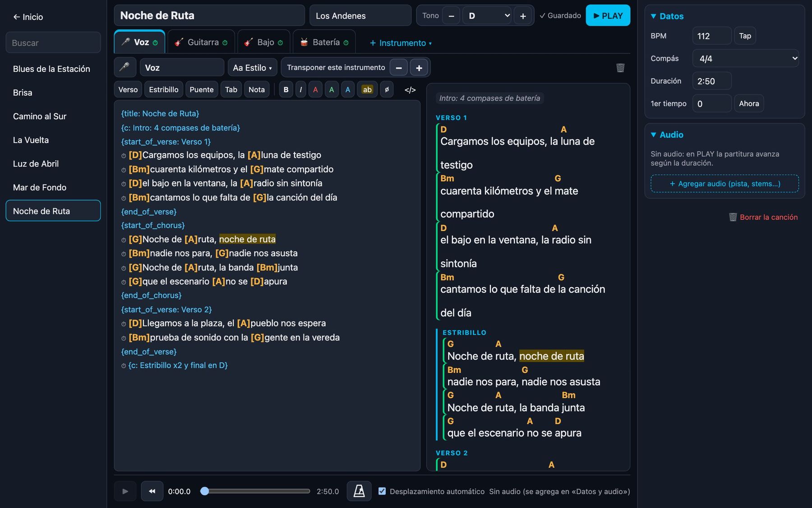Insert a Tab section
812x508 pixels.
coord(231,89)
